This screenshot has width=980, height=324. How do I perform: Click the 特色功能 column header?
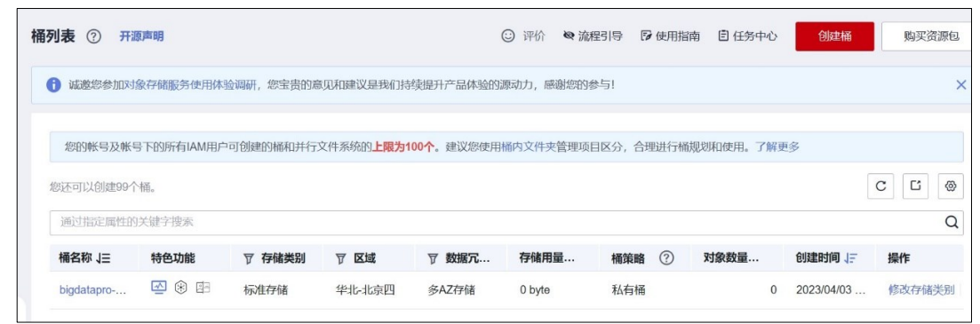173,257
